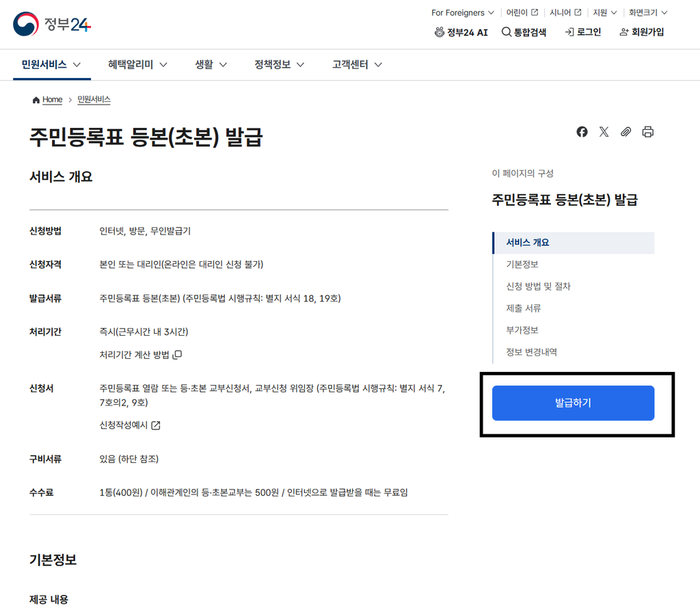Click 민원서비스 breadcrumb link
The height and width of the screenshot is (616, 700).
tap(94, 100)
